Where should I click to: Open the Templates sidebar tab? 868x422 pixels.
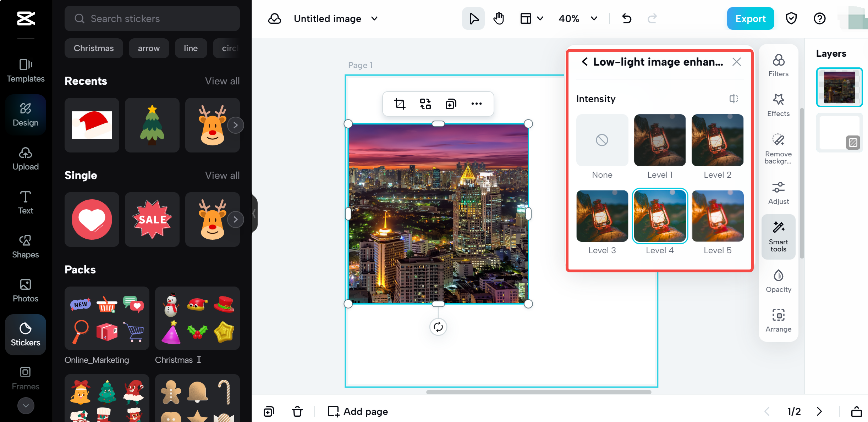[x=26, y=71]
